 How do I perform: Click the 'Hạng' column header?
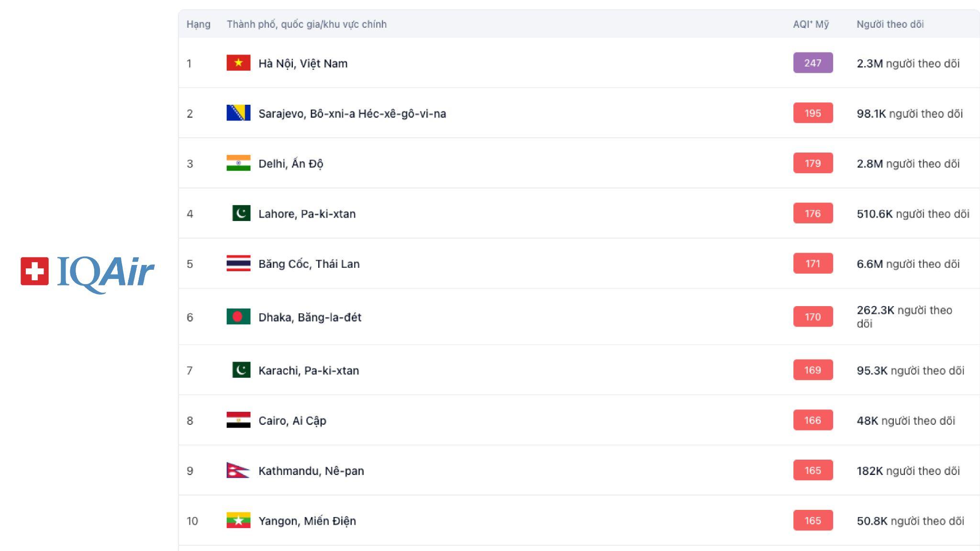tap(198, 24)
